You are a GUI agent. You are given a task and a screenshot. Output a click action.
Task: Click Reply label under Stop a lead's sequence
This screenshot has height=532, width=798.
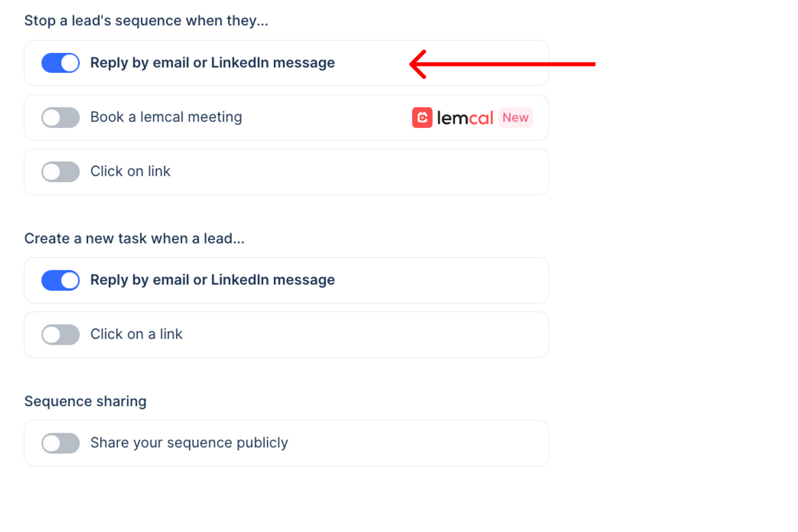coord(212,63)
